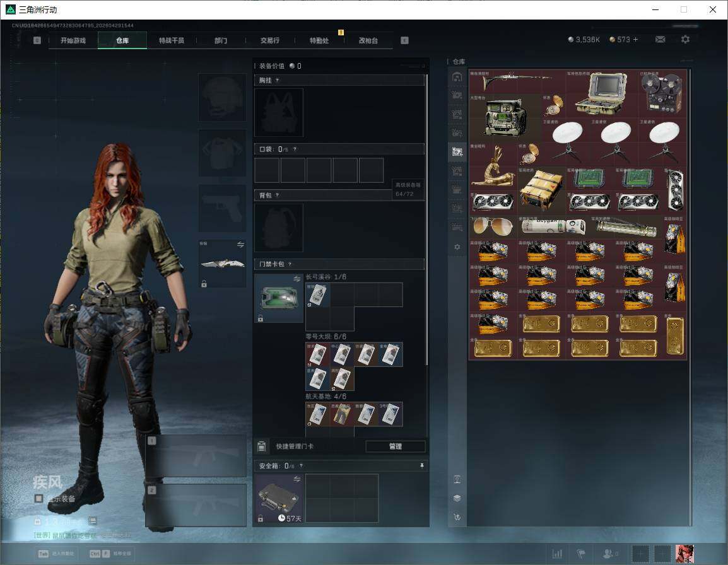This screenshot has height=565, width=728.
Task: Click the first team invite plus slot
Action: pos(640,554)
